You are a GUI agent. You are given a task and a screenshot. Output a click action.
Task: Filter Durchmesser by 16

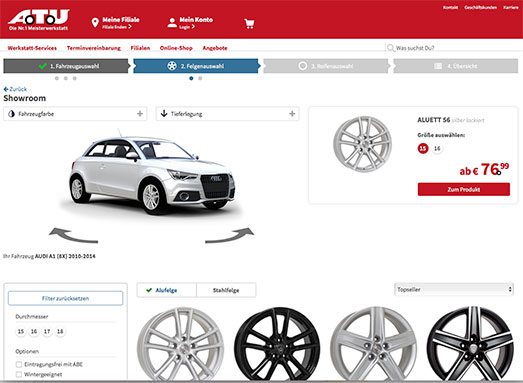click(34, 332)
